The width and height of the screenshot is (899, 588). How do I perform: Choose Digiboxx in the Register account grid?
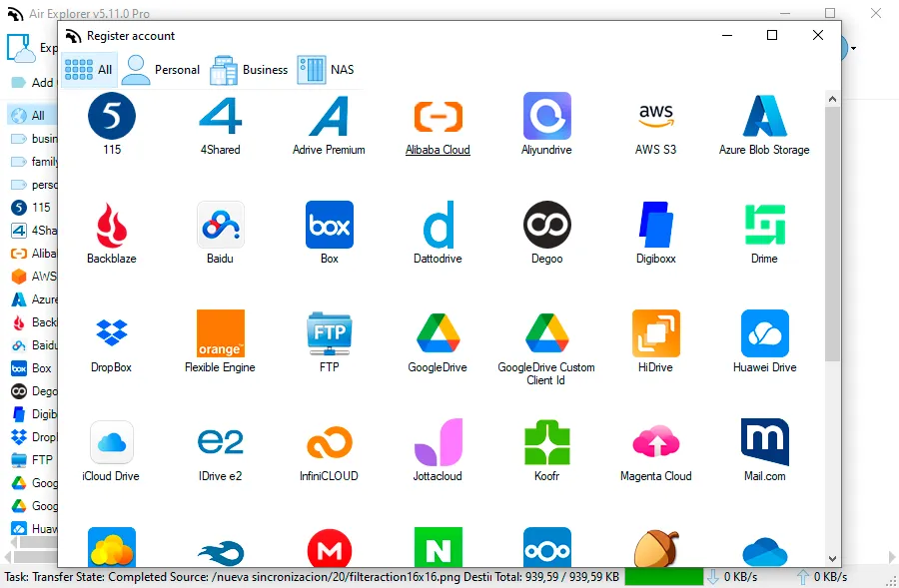click(656, 225)
